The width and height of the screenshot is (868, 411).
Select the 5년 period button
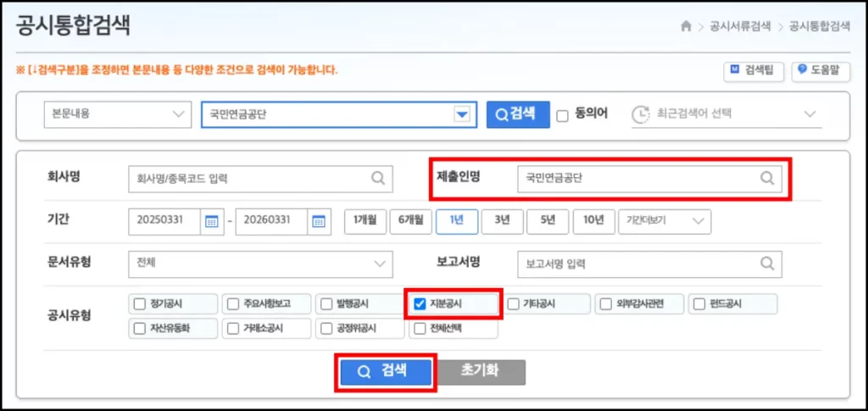[x=548, y=220]
